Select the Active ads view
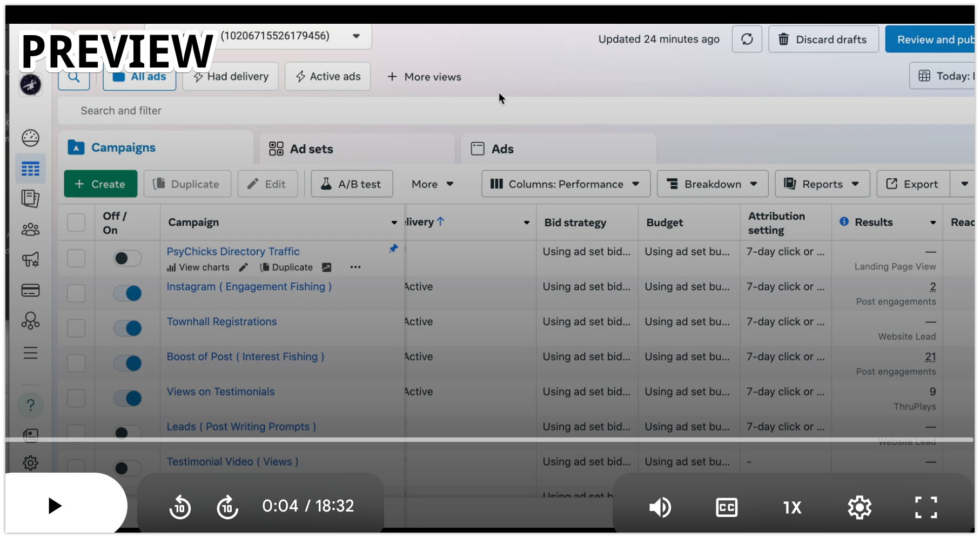The image size is (980, 538). pos(328,77)
